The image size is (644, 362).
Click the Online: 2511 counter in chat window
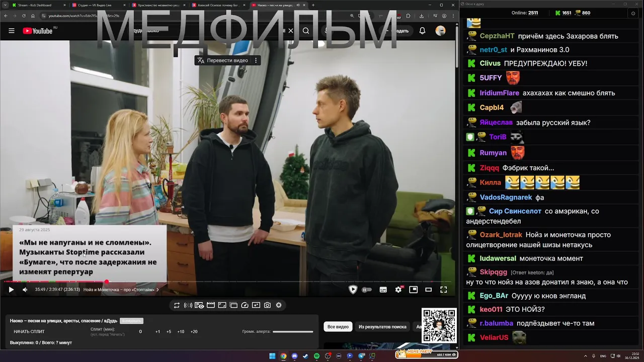(x=525, y=13)
